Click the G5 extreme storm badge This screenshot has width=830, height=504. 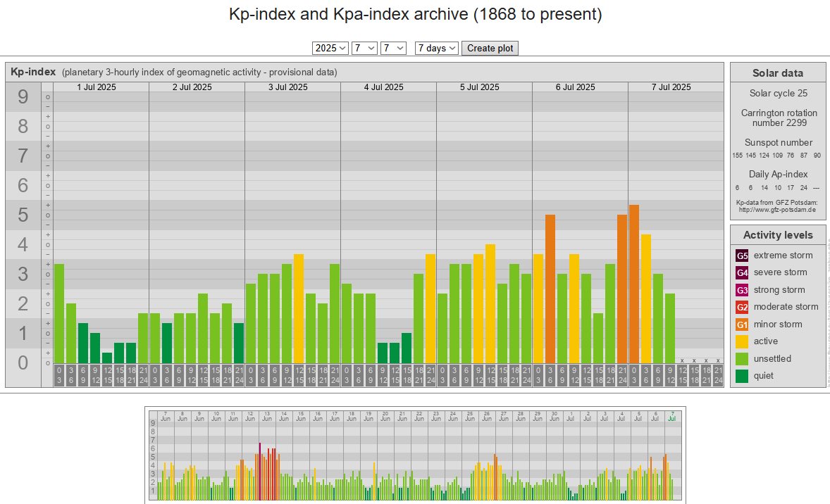[x=742, y=256]
